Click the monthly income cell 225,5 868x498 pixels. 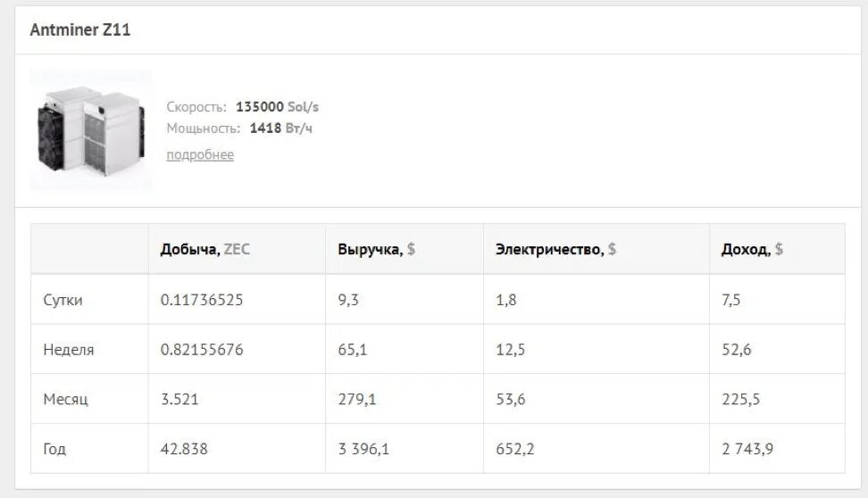pyautogui.click(x=740, y=399)
